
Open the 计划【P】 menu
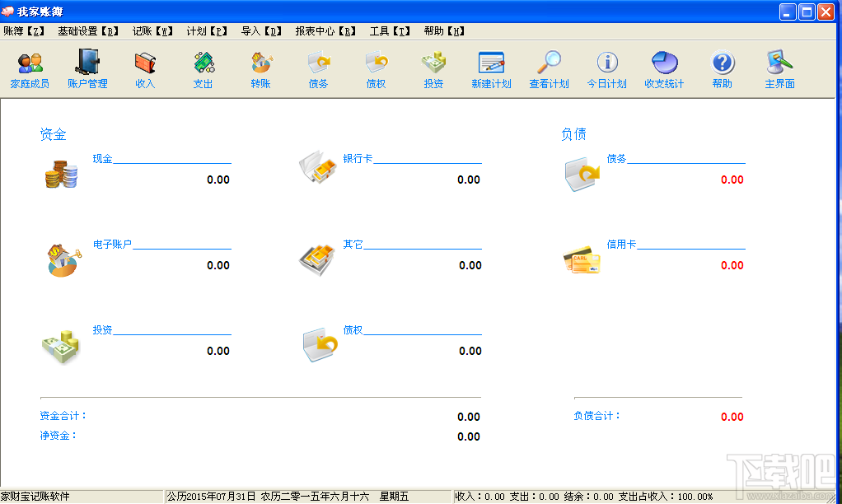[207, 31]
